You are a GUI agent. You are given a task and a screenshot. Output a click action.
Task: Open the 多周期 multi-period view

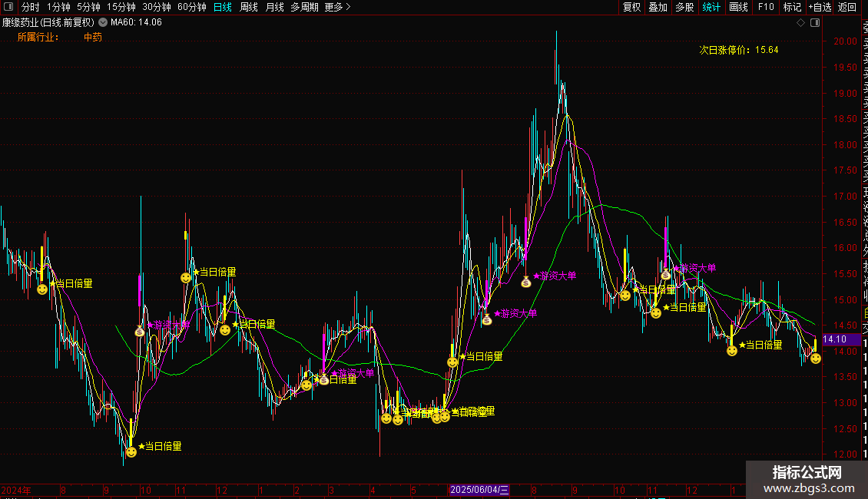point(304,7)
